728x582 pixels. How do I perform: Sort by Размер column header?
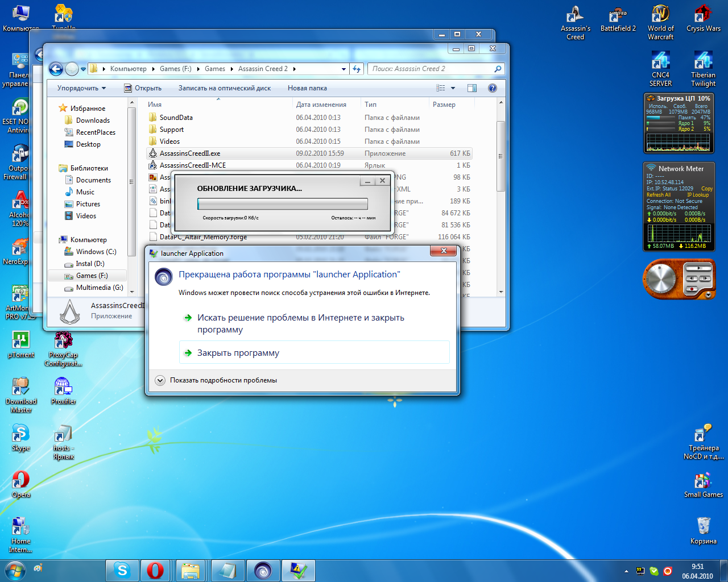tap(450, 105)
